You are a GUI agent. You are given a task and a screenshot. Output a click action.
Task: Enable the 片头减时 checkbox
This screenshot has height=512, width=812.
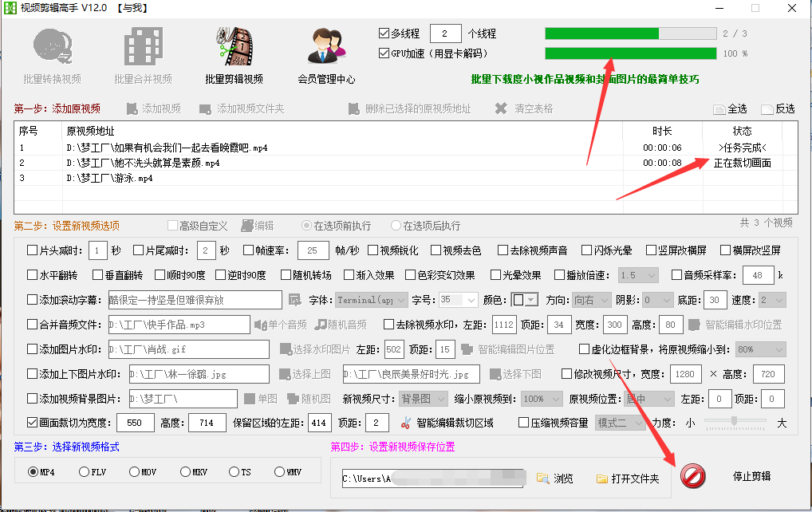[x=32, y=250]
